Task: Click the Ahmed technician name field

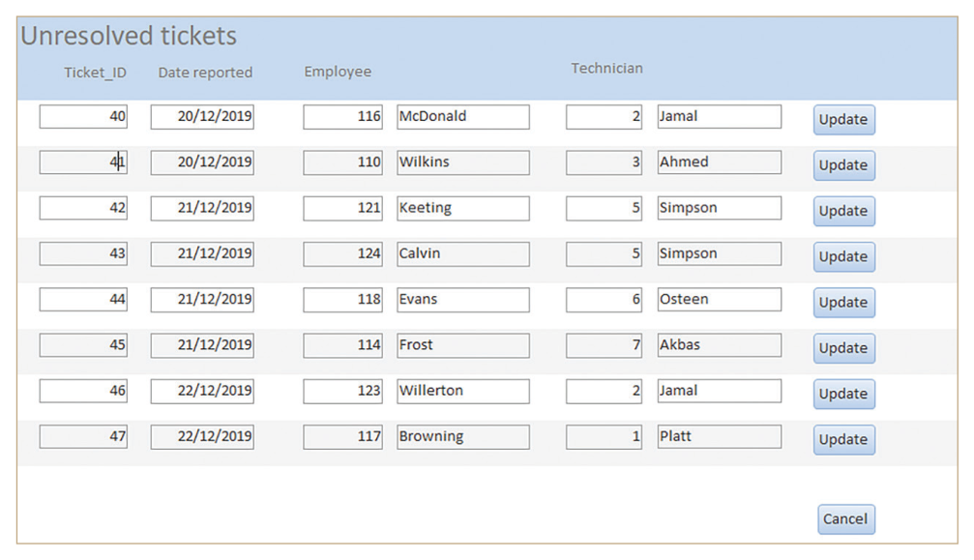Action: point(720,162)
